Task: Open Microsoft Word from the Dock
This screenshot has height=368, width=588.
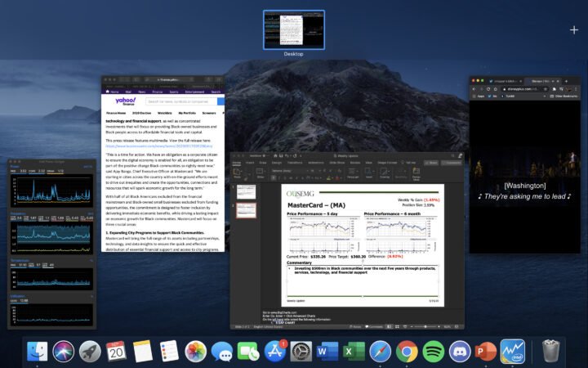Action: click(327, 352)
